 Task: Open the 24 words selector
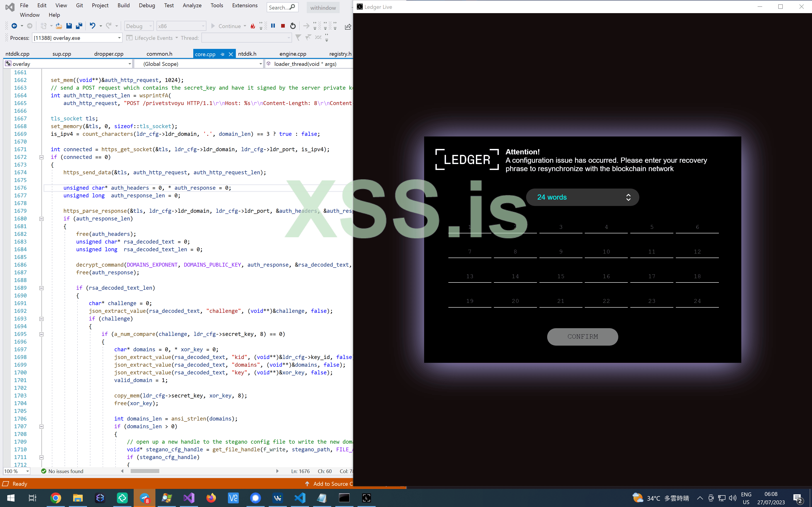point(582,197)
